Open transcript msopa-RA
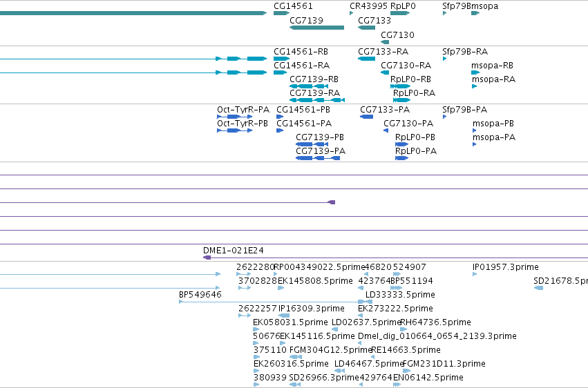Viewport: 588px width, 388px height. pos(493,79)
